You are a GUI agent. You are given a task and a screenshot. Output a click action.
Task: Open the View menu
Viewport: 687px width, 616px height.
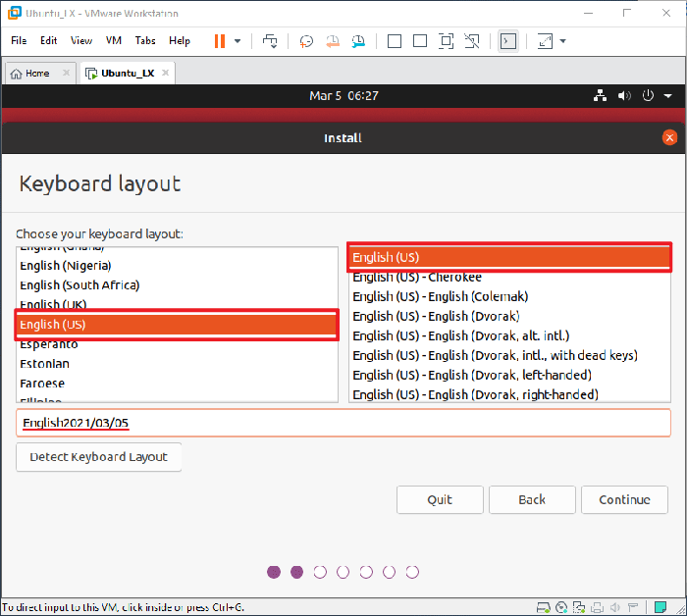(x=81, y=41)
